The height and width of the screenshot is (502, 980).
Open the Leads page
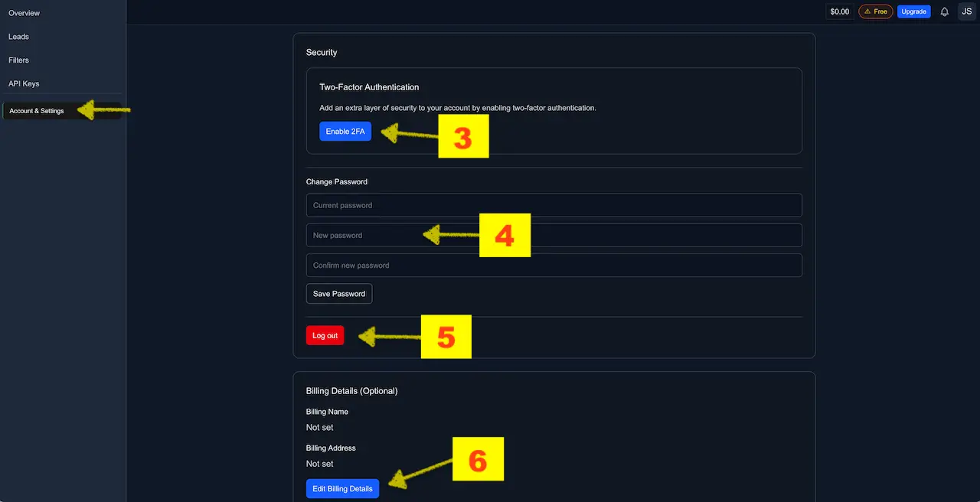pyautogui.click(x=18, y=36)
